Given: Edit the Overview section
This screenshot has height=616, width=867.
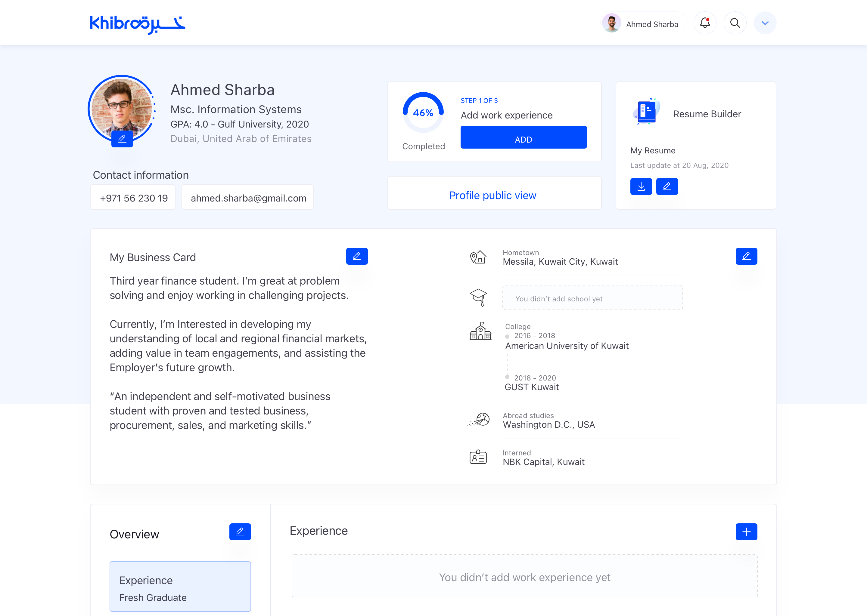Looking at the screenshot, I should point(240,532).
